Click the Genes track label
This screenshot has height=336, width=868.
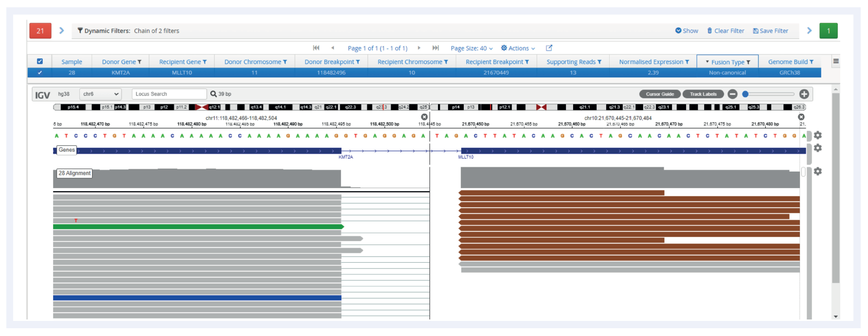coord(67,150)
